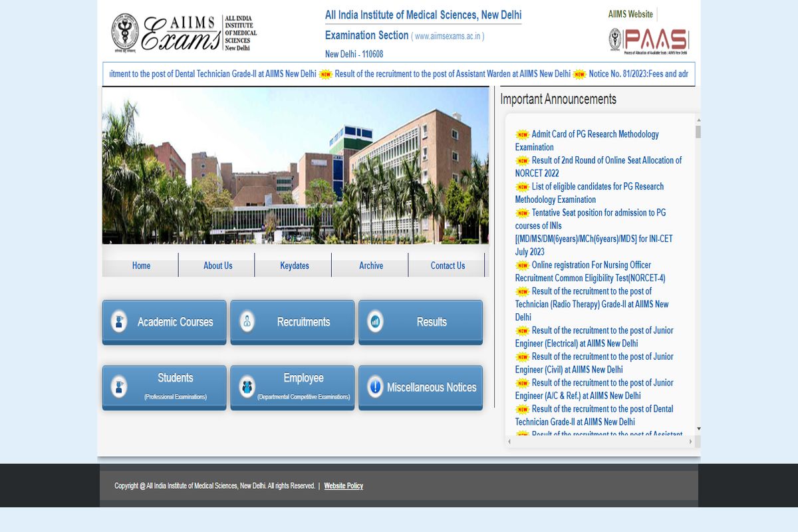798x532 pixels.
Task: Click the announcements horizontal scrollbar right arrow
Action: pos(690,442)
